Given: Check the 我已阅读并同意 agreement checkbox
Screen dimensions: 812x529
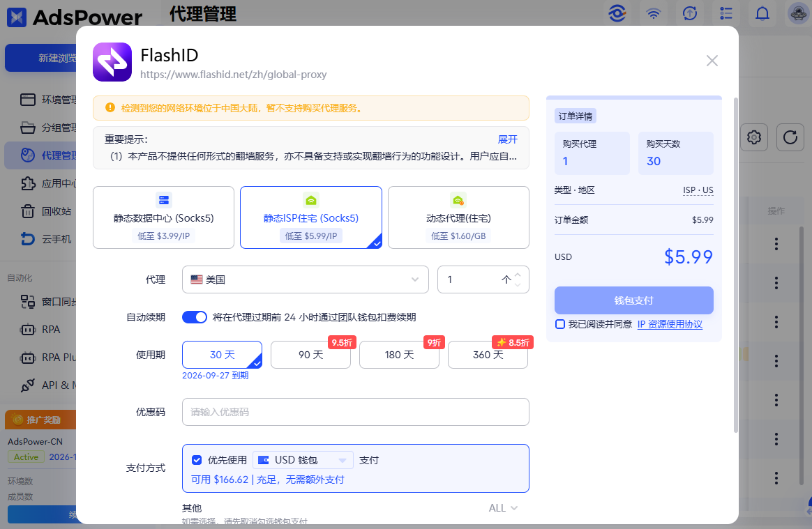Looking at the screenshot, I should (559, 325).
